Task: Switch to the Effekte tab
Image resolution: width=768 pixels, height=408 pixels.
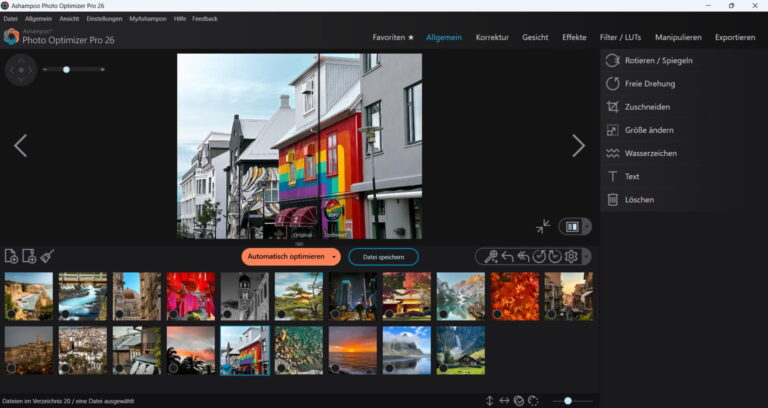Action: 574,37
